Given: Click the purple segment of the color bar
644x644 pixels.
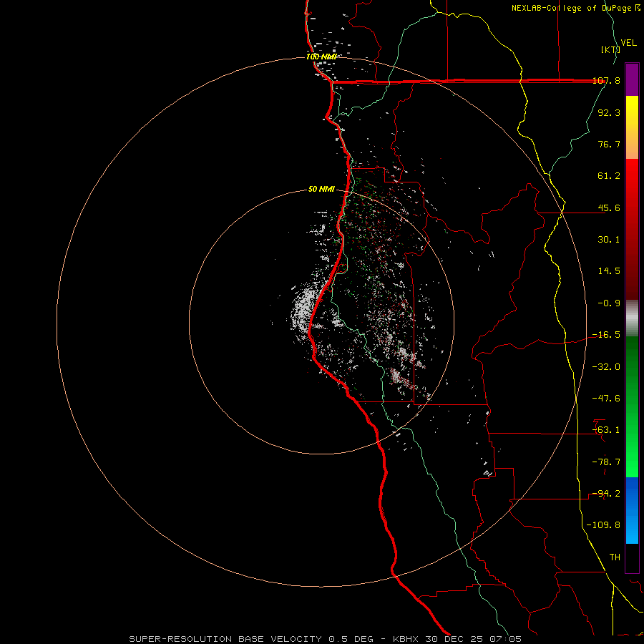Looking at the screenshot, I should (x=632, y=80).
